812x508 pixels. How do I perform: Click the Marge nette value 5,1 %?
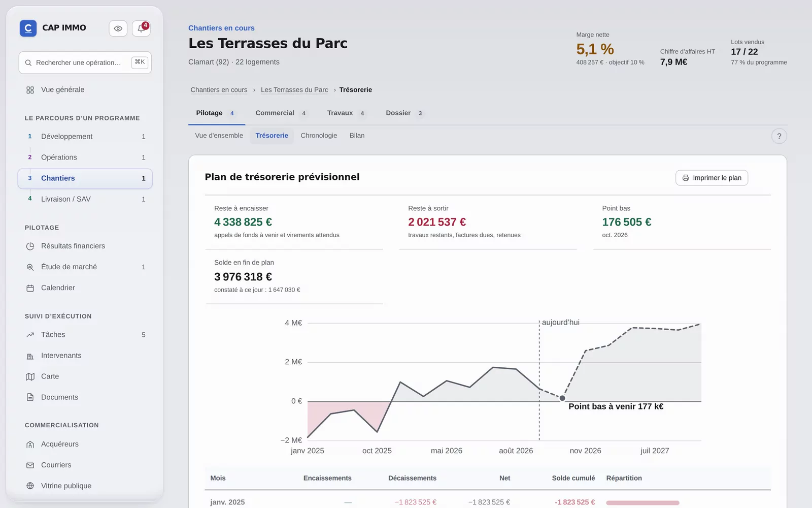[595, 49]
